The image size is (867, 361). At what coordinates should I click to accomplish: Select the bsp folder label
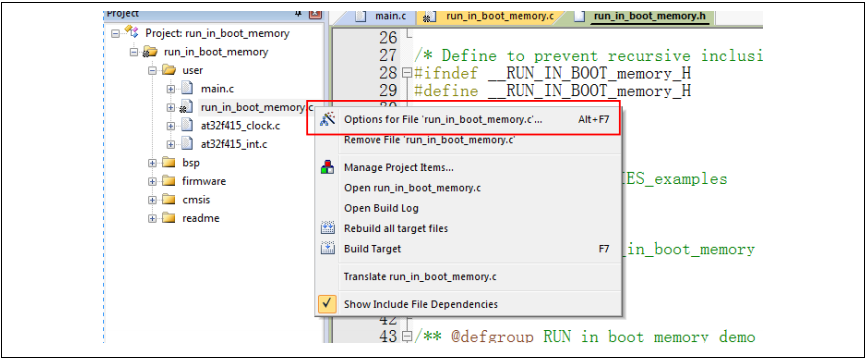[x=191, y=163]
